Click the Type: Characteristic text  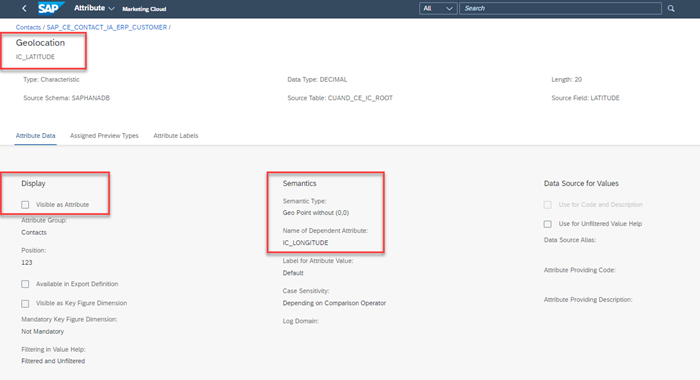(x=51, y=79)
